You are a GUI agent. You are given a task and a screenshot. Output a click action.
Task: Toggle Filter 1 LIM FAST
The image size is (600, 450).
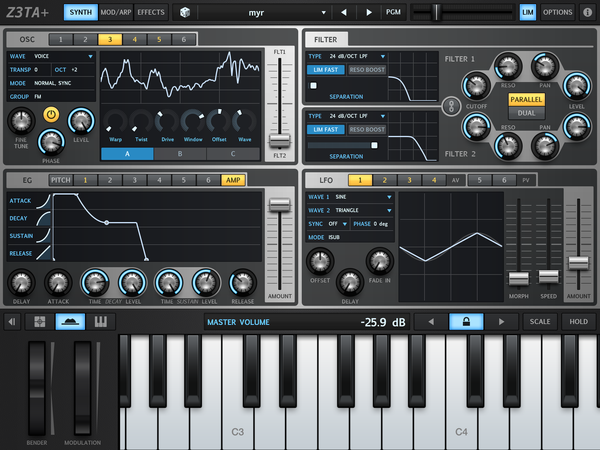tap(326, 70)
